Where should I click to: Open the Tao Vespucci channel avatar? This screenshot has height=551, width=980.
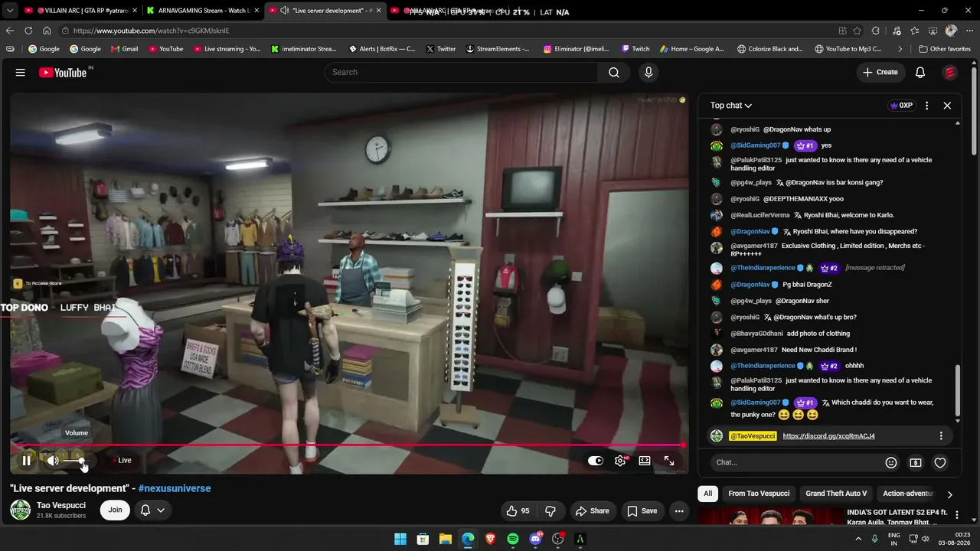point(20,510)
